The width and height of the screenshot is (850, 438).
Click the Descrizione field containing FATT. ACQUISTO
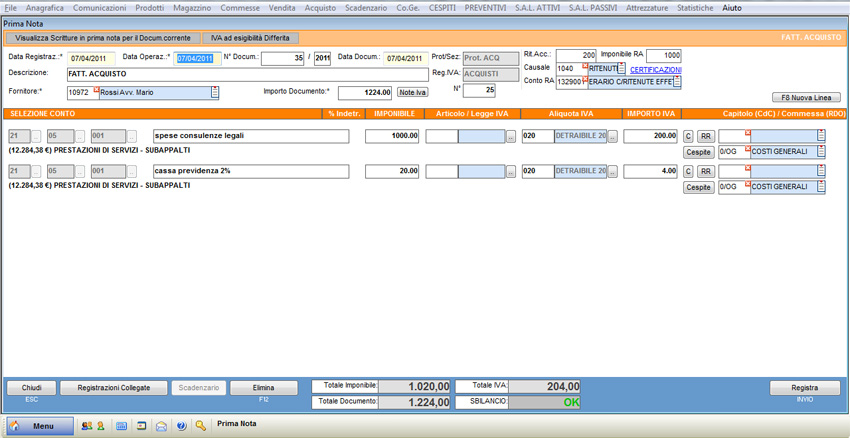click(248, 74)
